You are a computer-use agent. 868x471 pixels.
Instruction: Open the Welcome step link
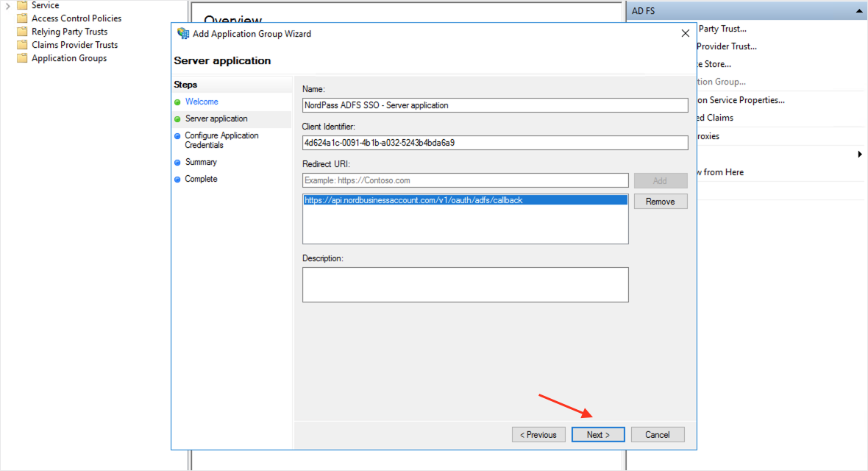point(202,102)
